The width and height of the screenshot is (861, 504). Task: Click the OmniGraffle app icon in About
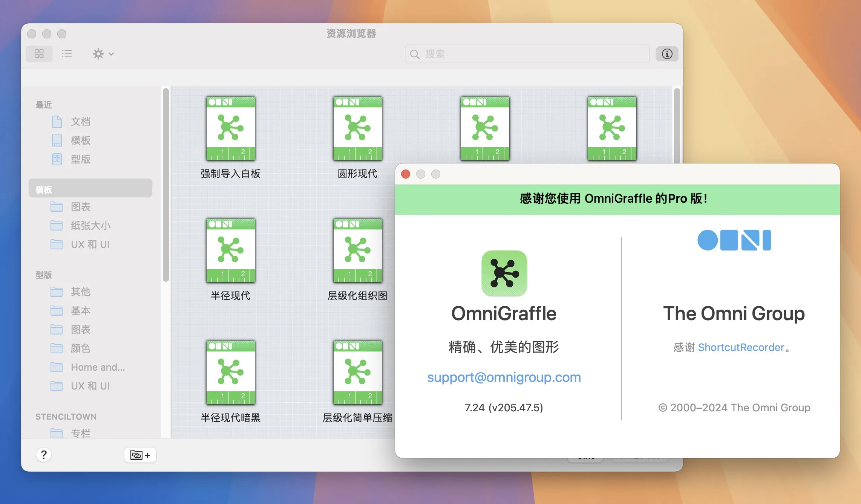(x=504, y=273)
